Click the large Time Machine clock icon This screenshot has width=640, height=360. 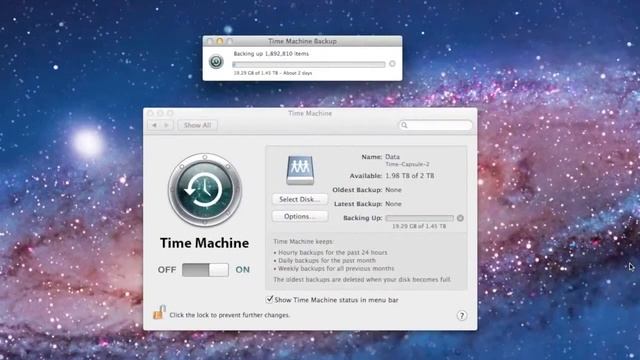[x=205, y=190]
